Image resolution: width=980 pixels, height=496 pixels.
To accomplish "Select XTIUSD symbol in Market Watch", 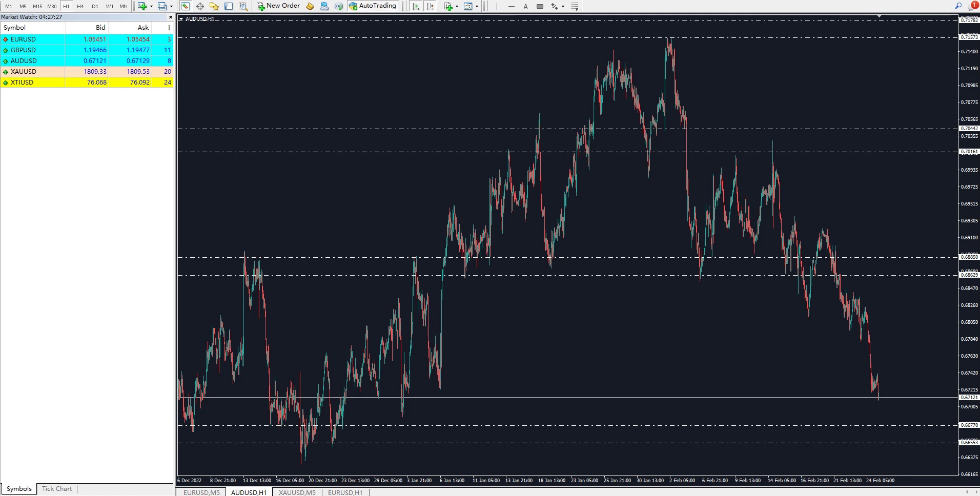I will [22, 82].
